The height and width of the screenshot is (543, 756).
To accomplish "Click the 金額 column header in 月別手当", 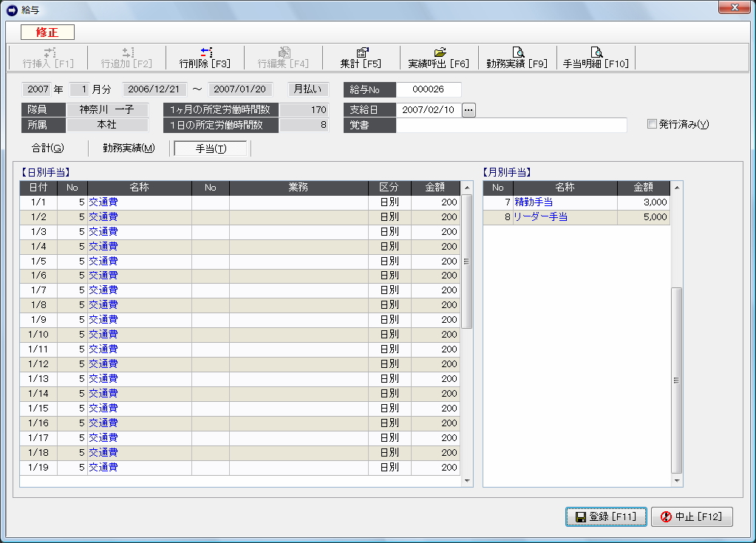I will pos(644,188).
